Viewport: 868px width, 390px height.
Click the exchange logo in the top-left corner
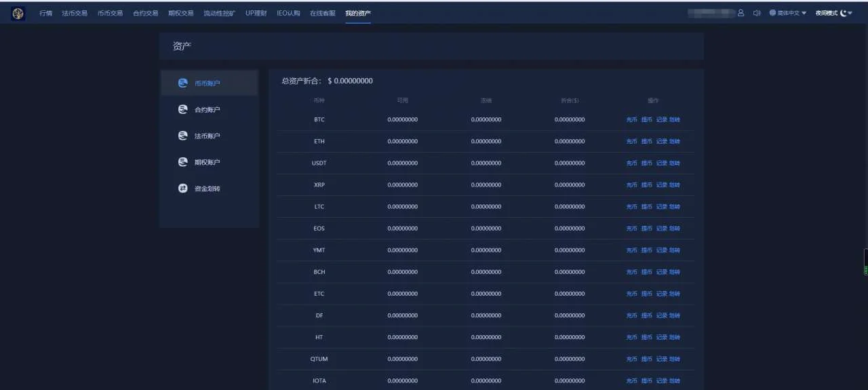[18, 13]
